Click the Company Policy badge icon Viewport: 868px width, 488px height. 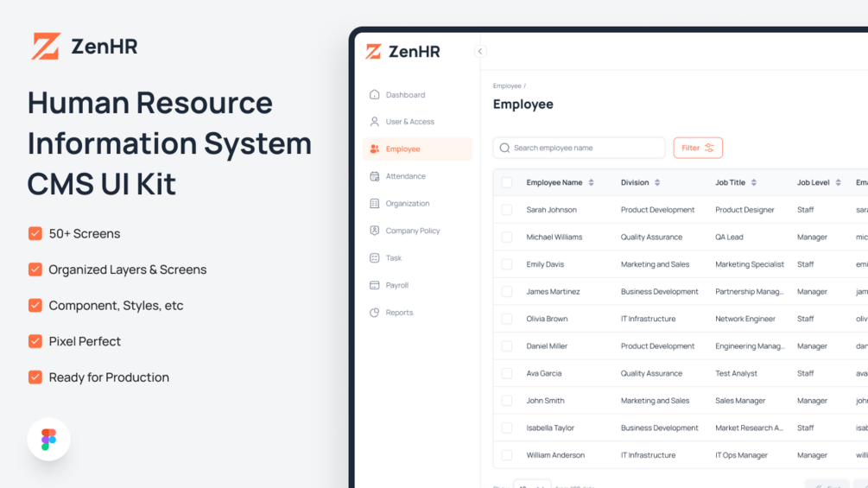[x=374, y=231]
